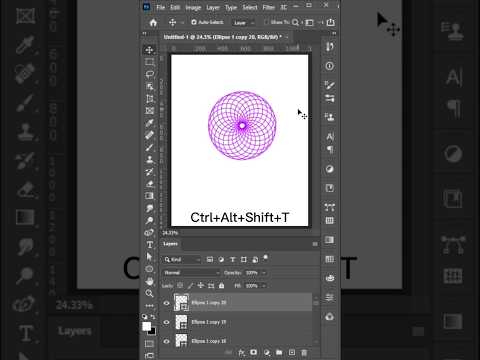Click Create new layer icon

point(292,352)
